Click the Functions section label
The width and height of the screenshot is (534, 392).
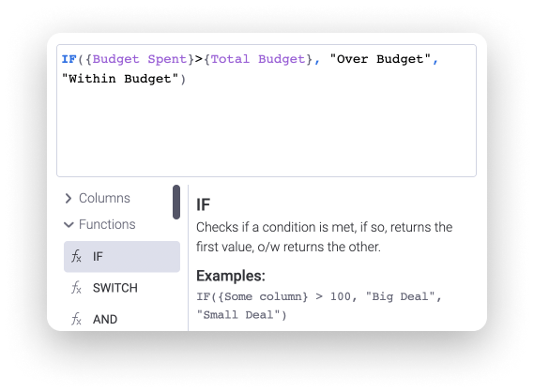tap(107, 224)
